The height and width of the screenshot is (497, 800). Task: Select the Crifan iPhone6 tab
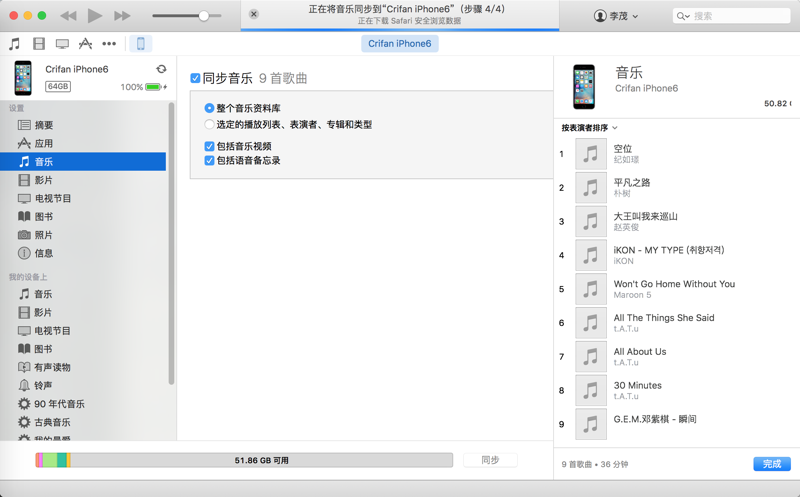399,44
